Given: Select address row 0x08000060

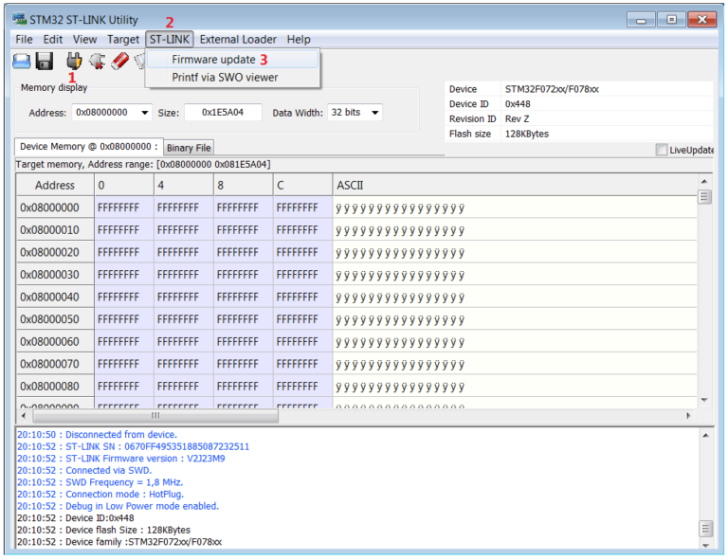Looking at the screenshot, I should [x=55, y=341].
